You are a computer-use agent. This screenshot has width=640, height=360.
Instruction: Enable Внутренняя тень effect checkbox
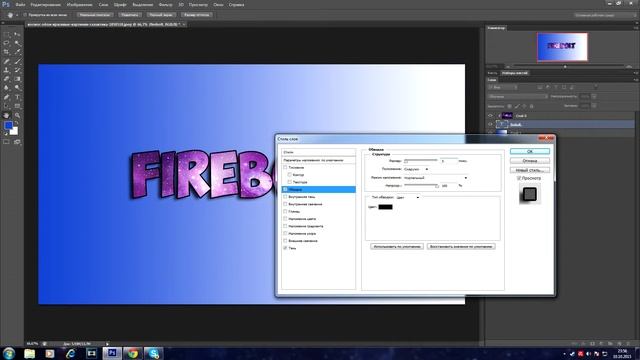pos(285,197)
